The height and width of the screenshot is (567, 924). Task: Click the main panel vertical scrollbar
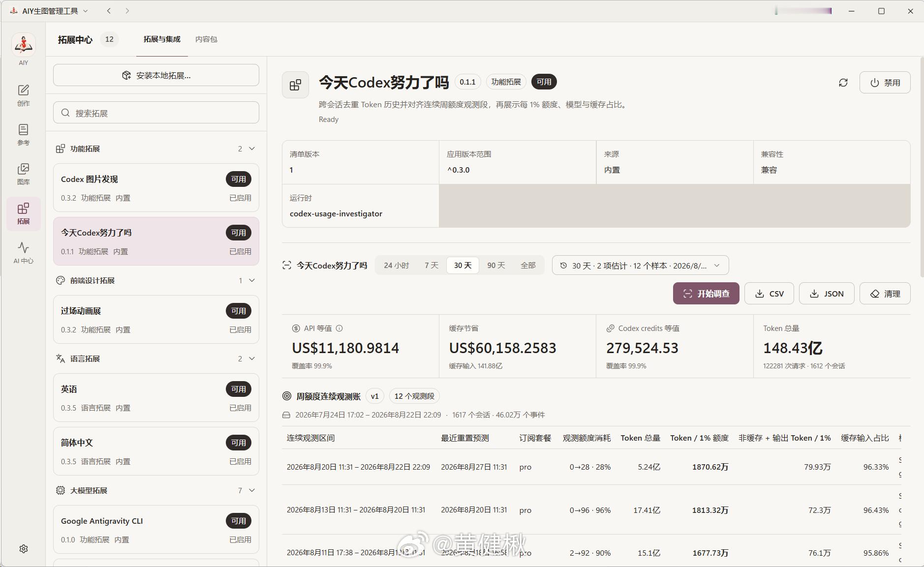922,167
